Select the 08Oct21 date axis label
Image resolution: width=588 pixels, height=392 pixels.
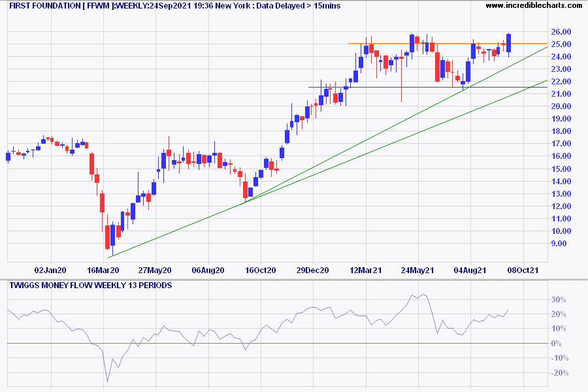tap(523, 270)
